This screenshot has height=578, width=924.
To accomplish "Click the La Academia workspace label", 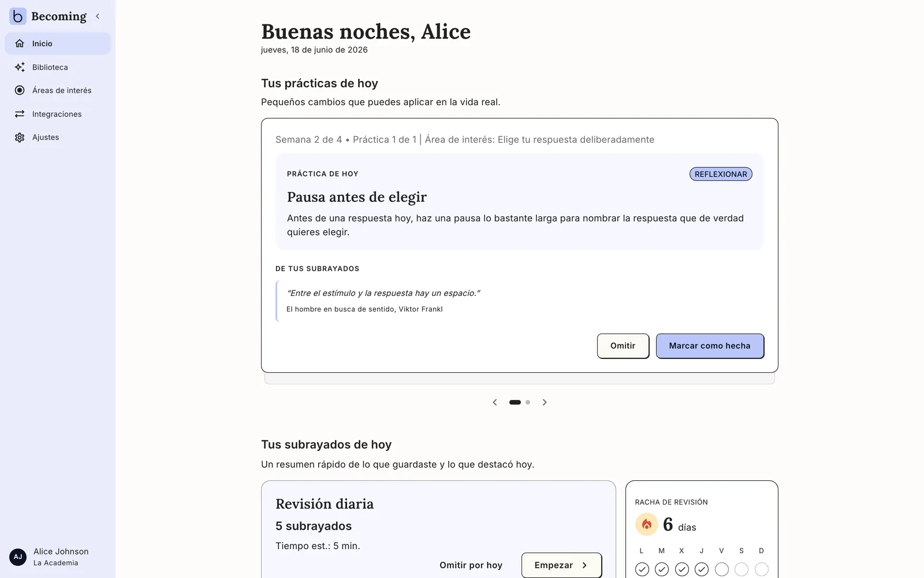I will coord(55,563).
